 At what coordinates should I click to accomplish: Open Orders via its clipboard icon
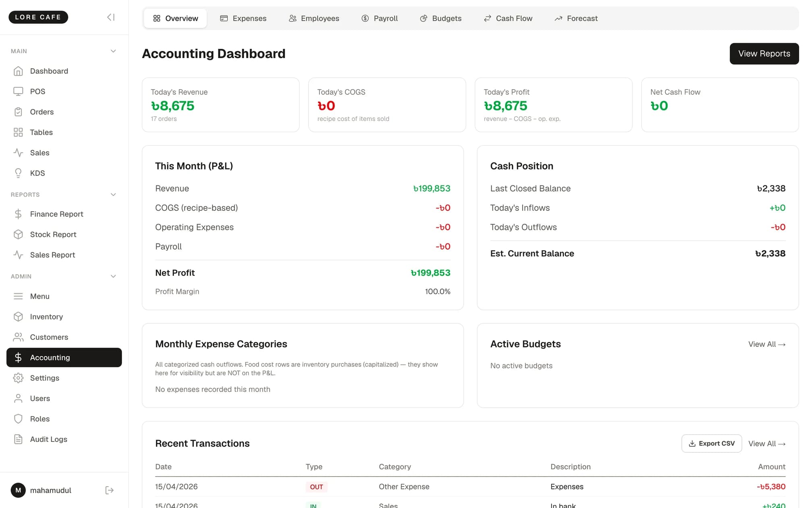point(18,112)
